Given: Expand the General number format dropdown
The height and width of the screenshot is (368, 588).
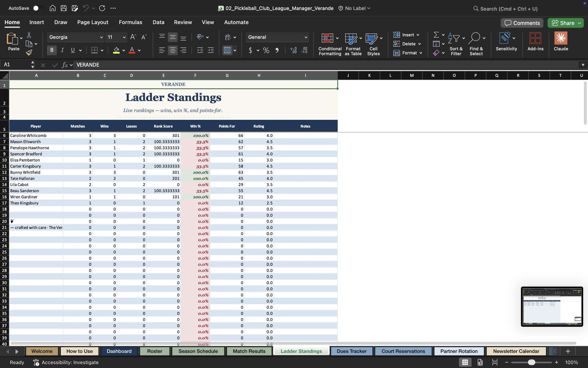Looking at the screenshot, I should (x=306, y=37).
